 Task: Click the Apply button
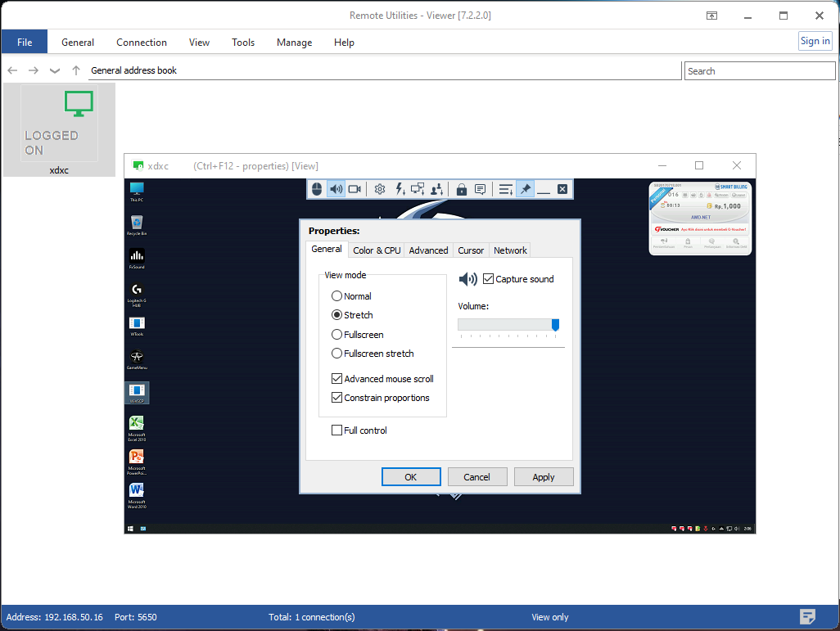point(544,477)
